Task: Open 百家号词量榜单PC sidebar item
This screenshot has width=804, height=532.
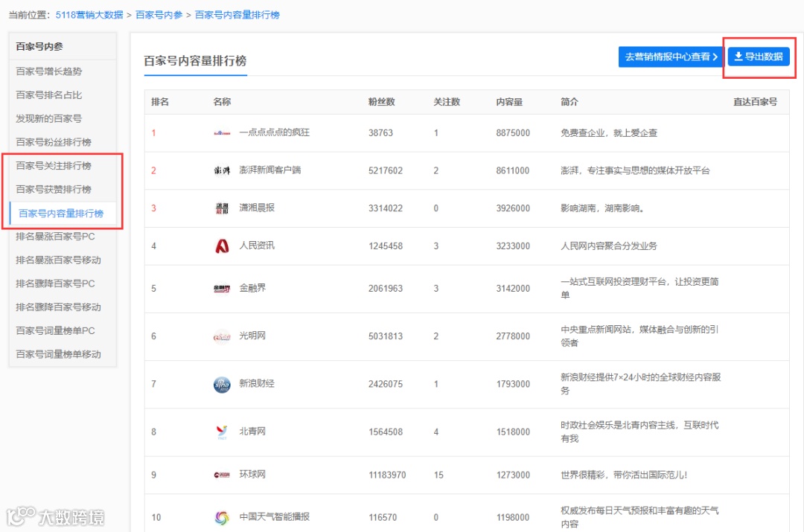Action: 55,330
